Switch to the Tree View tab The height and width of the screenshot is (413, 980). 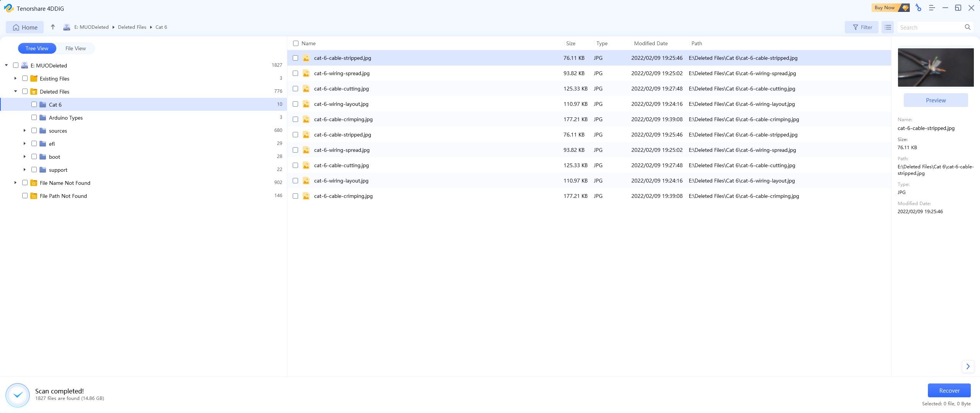(37, 48)
